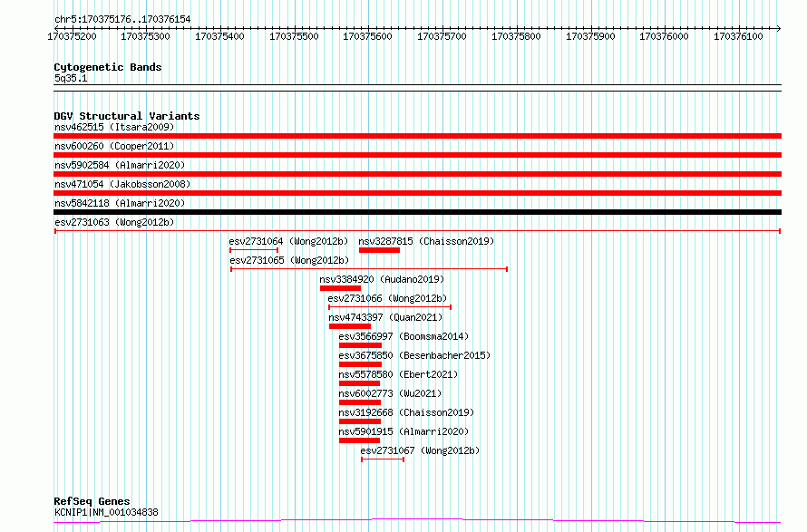Open esv3566997 (Boomsma2014) variant label

coord(404,336)
